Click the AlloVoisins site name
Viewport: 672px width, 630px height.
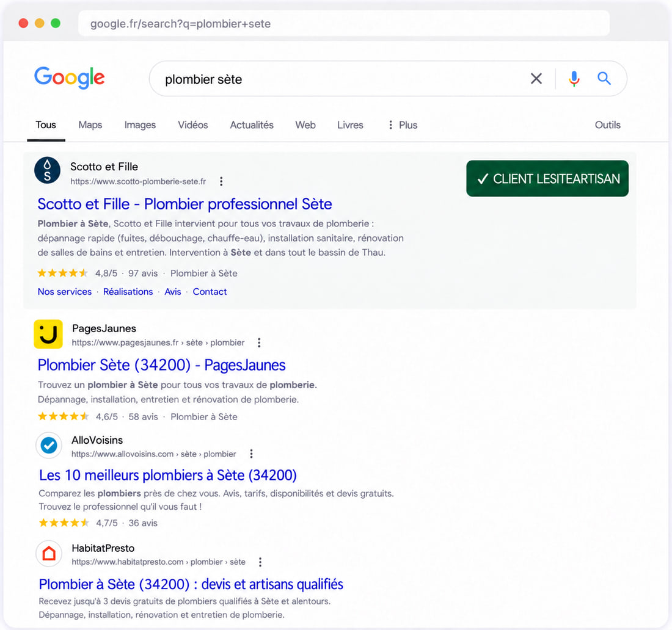click(x=97, y=440)
